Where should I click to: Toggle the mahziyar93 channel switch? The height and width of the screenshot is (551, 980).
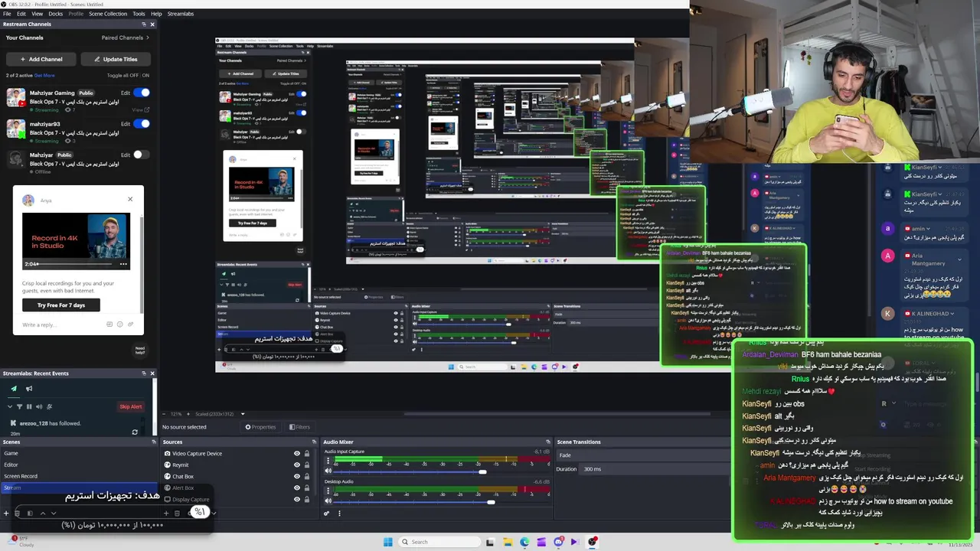142,123
